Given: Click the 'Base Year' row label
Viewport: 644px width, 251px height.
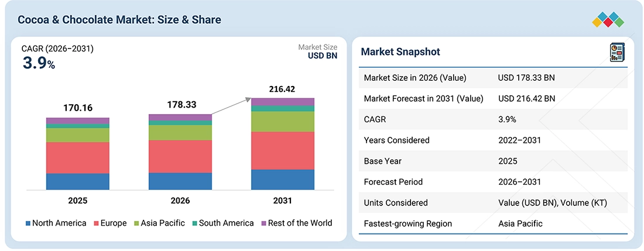Looking at the screenshot, I should click(383, 161).
